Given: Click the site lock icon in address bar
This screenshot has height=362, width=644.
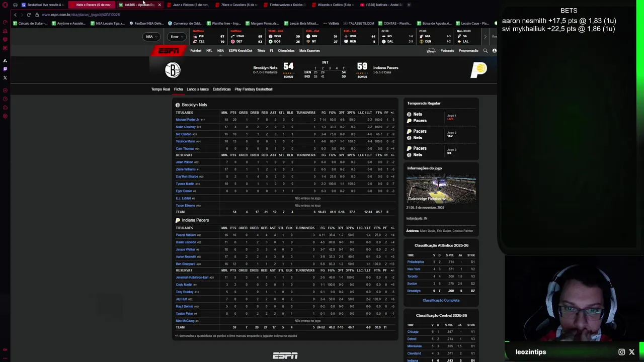Looking at the screenshot, I should tap(37, 15).
